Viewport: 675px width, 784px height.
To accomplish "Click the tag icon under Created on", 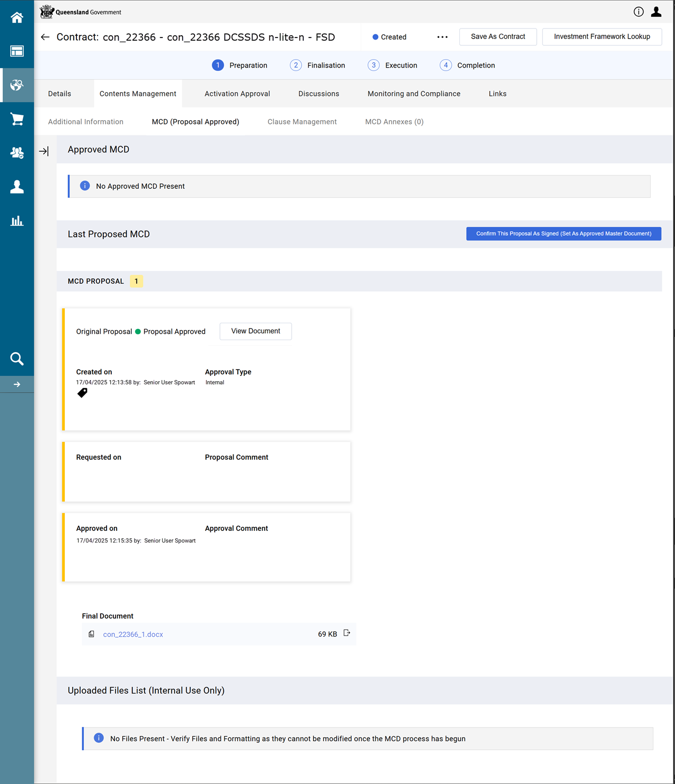I will [82, 393].
